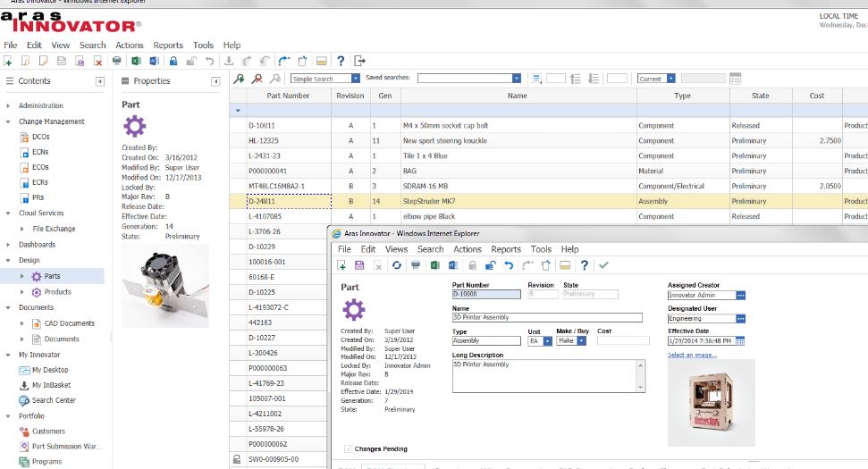Click the new item icon in main toolbar
The width and height of the screenshot is (868, 469).
pyautogui.click(x=8, y=61)
